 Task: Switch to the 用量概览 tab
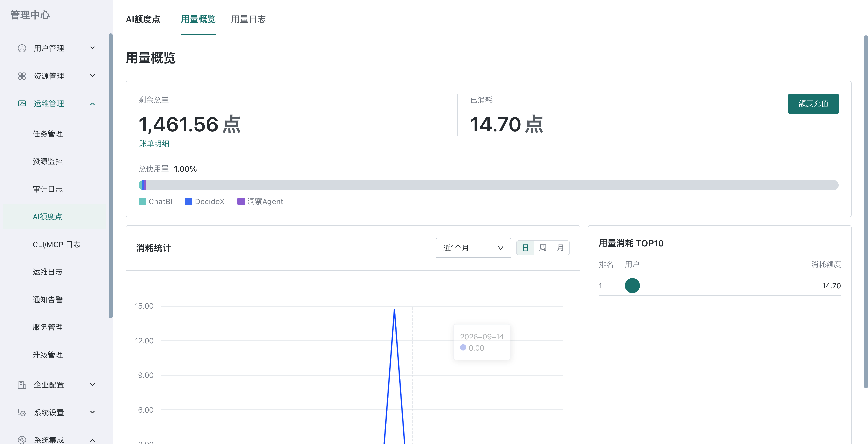[198, 19]
